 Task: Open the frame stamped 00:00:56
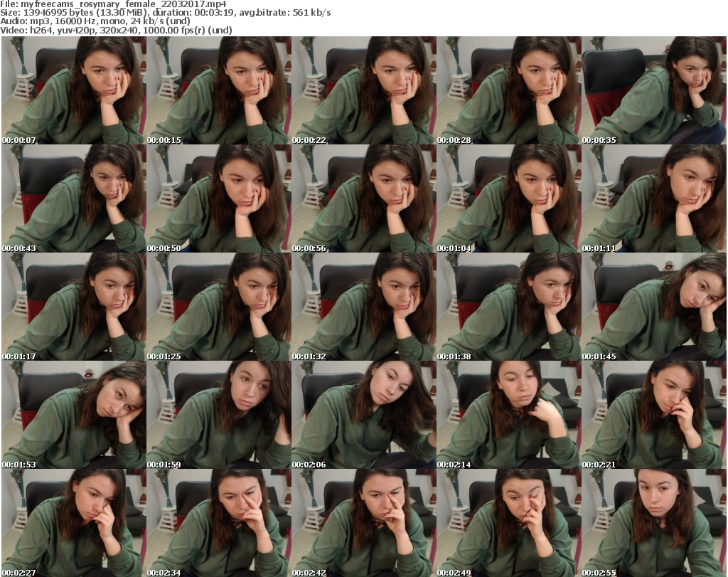click(364, 198)
